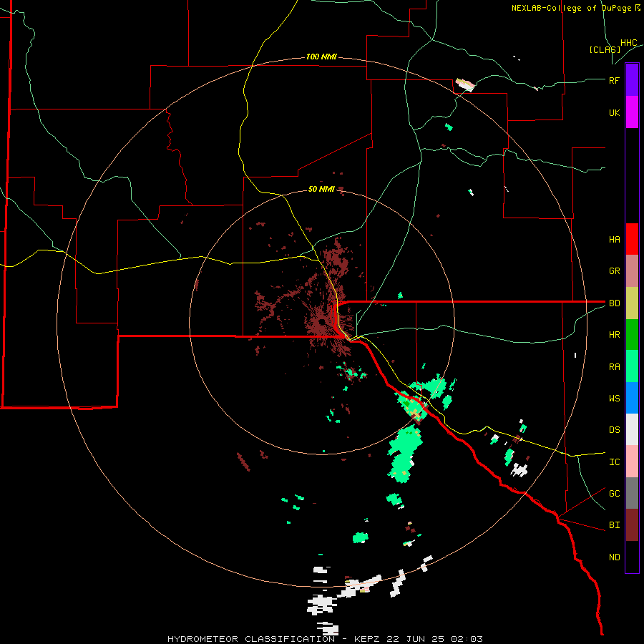This screenshot has width=644, height=644.
Task: Click the GC legend label
Action: (x=615, y=494)
